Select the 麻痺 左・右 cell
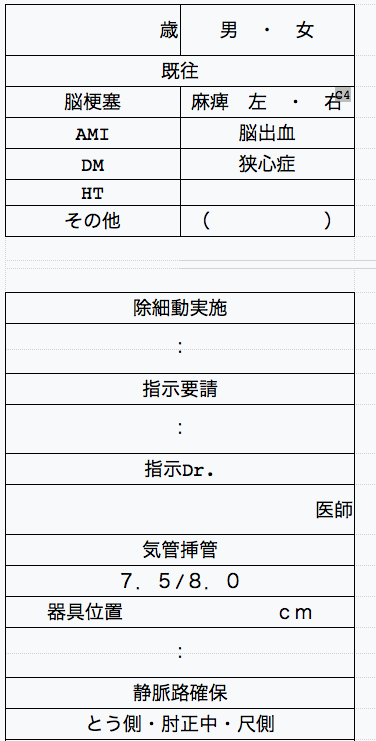 click(267, 103)
